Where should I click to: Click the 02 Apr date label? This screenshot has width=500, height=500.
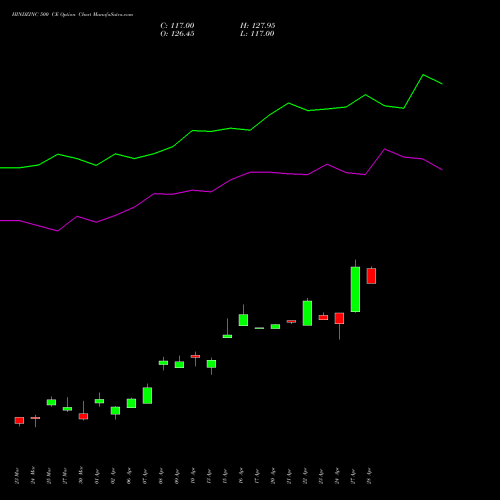pyautogui.click(x=113, y=476)
